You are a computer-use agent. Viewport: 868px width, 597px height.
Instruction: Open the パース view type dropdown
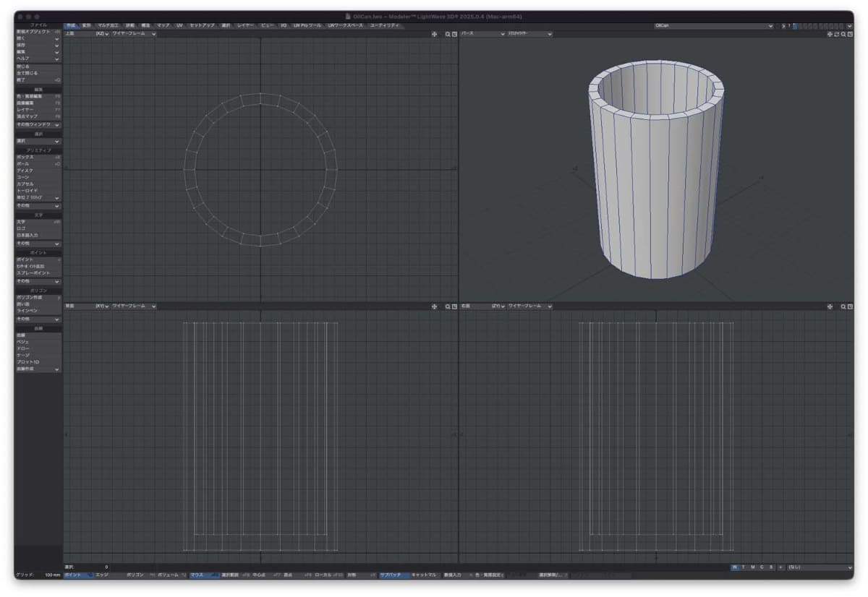pos(483,34)
